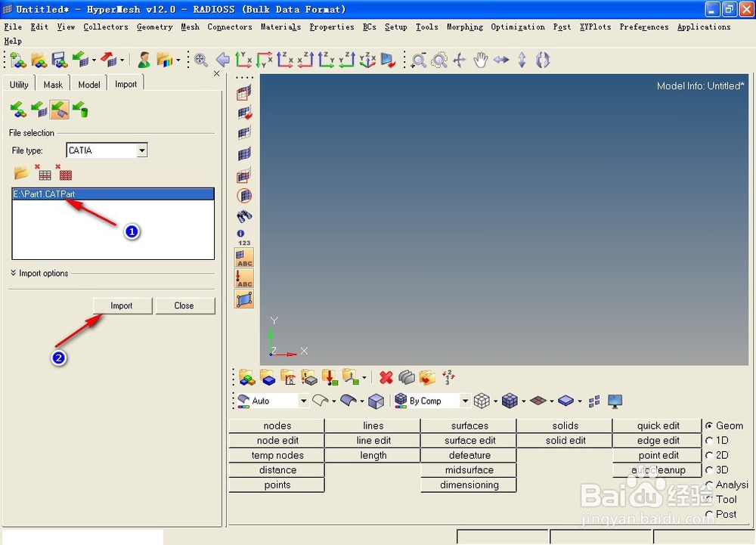Open dropdown arrow next to the export toolbar icon

tap(122, 60)
